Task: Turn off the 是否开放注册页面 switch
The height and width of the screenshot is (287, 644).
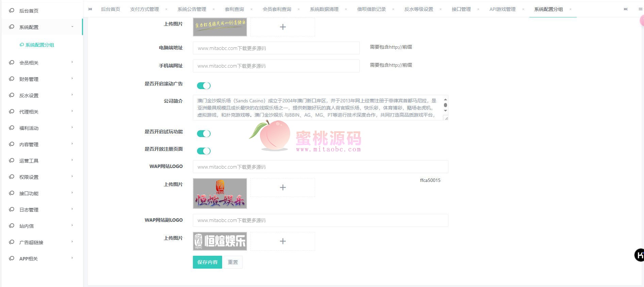Action: pos(204,151)
